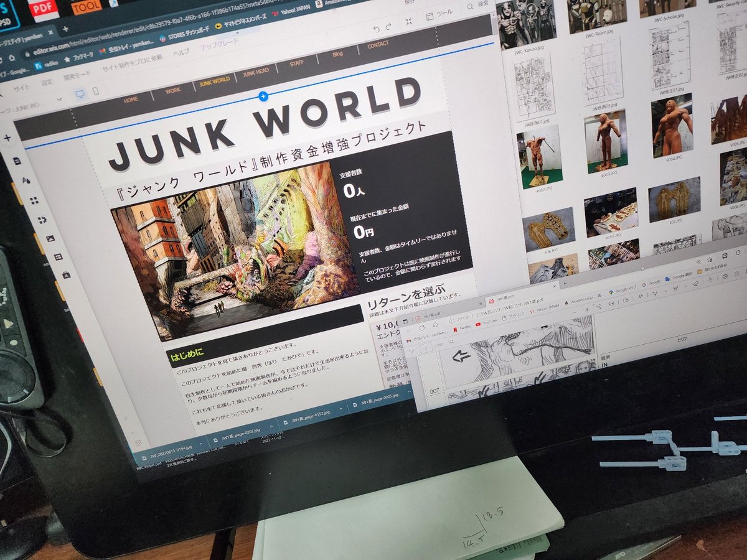747x560 pixels.
Task: Open the 開発モード menu in Wix editor
Action: (77, 74)
